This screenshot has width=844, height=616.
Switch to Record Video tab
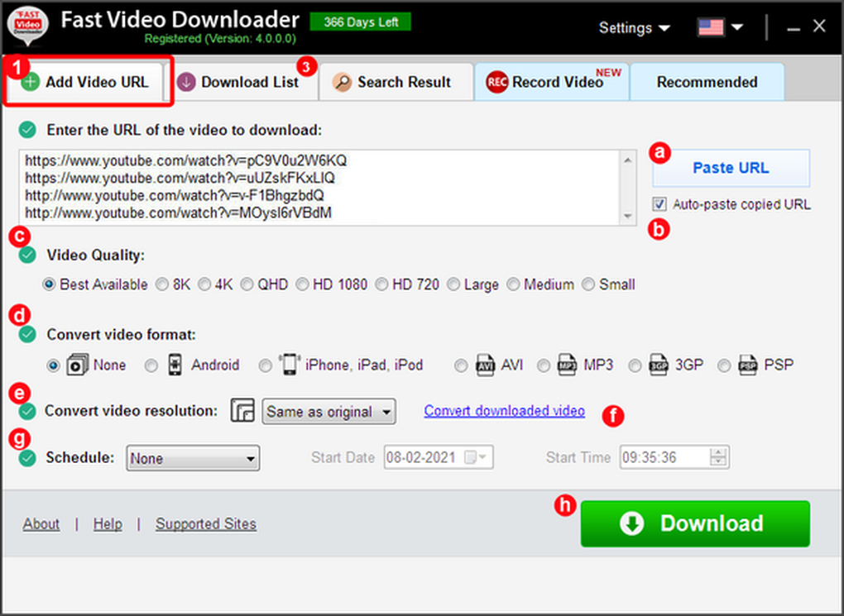click(551, 82)
